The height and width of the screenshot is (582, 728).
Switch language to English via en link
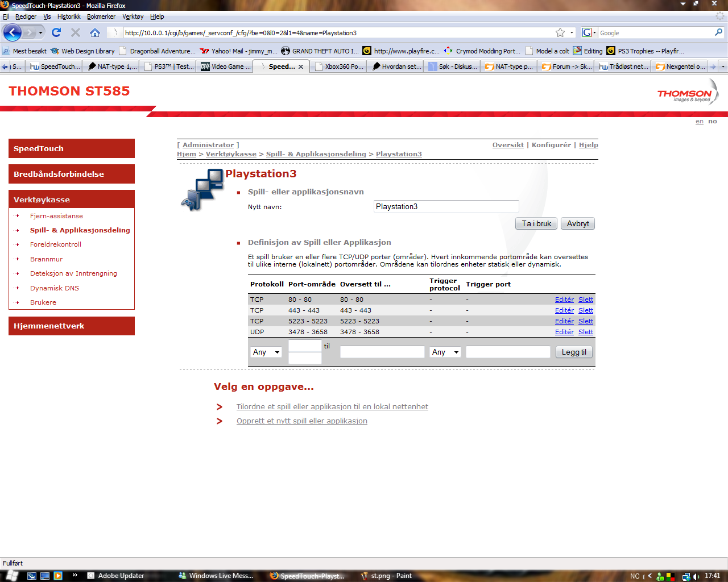tap(700, 121)
